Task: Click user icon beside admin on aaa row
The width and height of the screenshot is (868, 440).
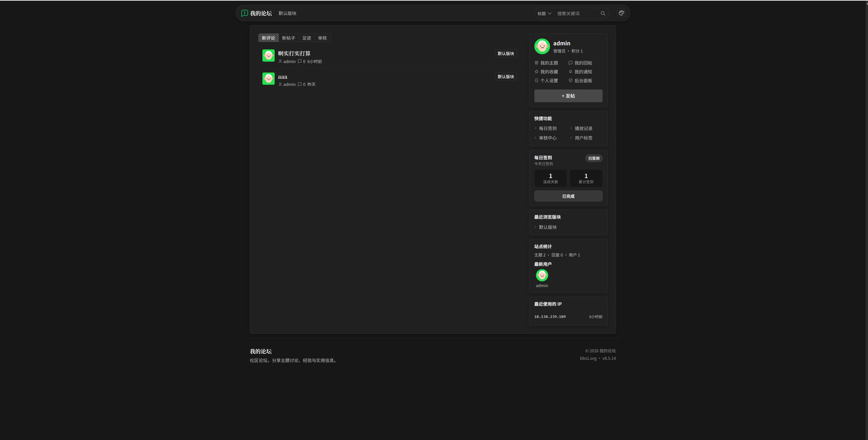Action: (280, 84)
